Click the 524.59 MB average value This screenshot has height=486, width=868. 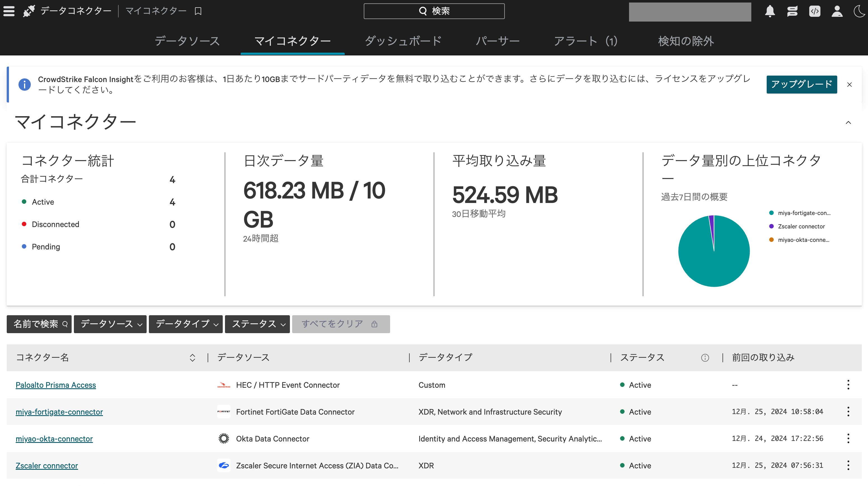click(505, 195)
